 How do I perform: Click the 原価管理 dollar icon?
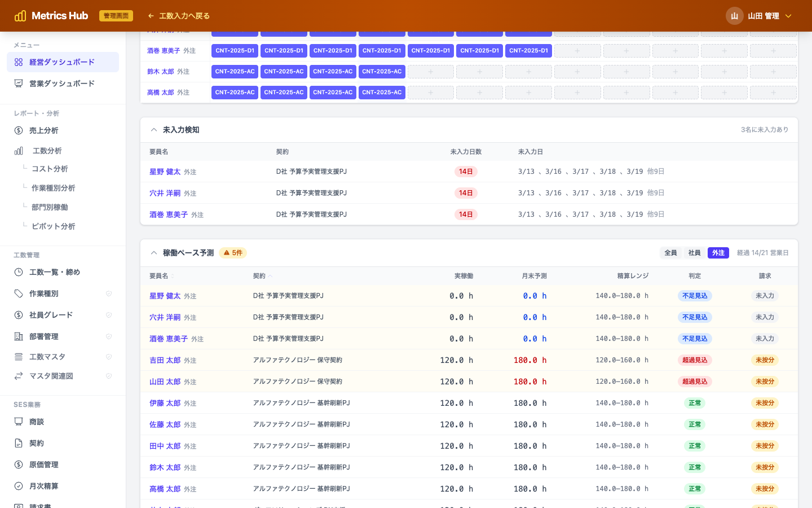click(x=19, y=465)
